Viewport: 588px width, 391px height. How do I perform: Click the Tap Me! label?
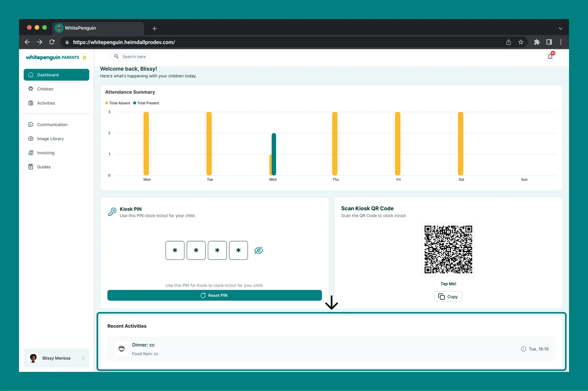pos(448,284)
